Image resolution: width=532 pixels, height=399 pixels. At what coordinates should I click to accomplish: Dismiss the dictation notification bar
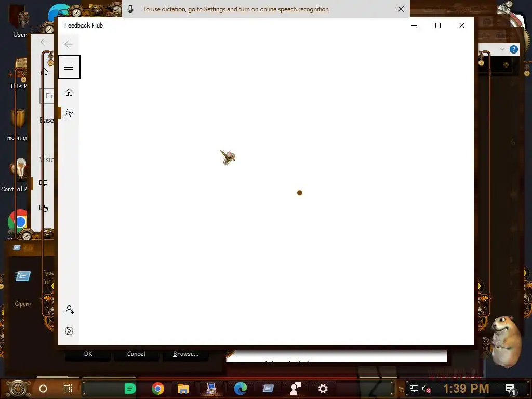401,9
